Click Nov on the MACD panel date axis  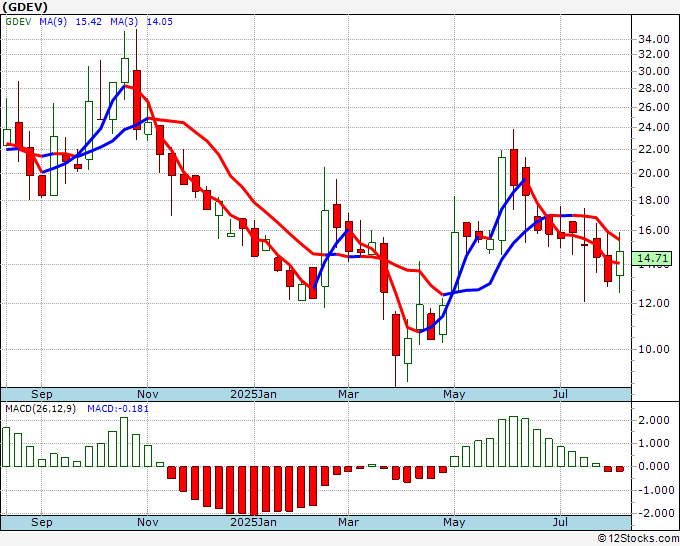click(x=147, y=522)
